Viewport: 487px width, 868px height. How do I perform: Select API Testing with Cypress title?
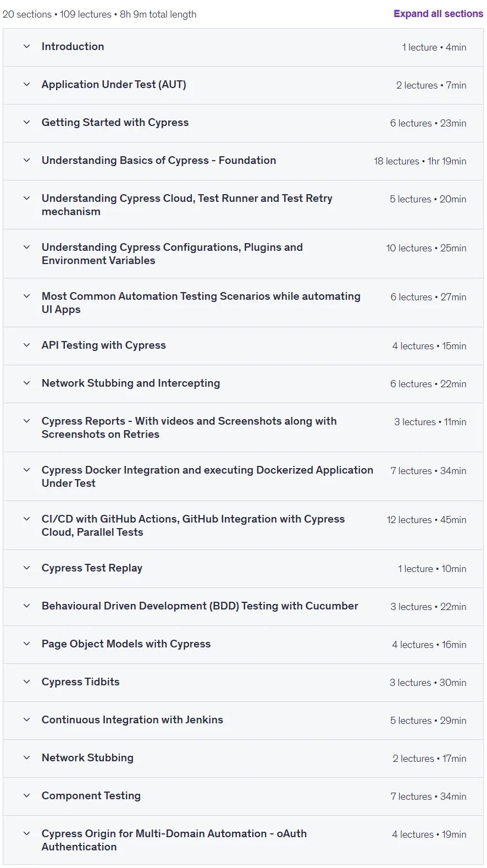point(103,345)
